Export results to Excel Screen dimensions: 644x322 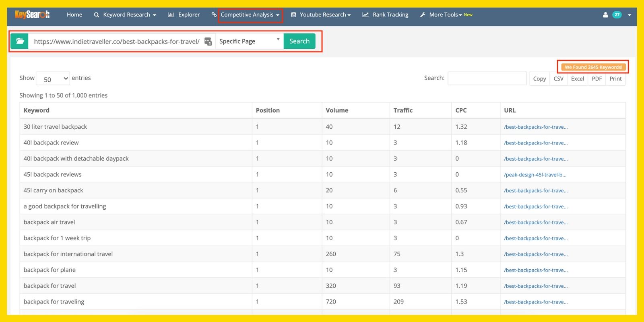[577, 79]
